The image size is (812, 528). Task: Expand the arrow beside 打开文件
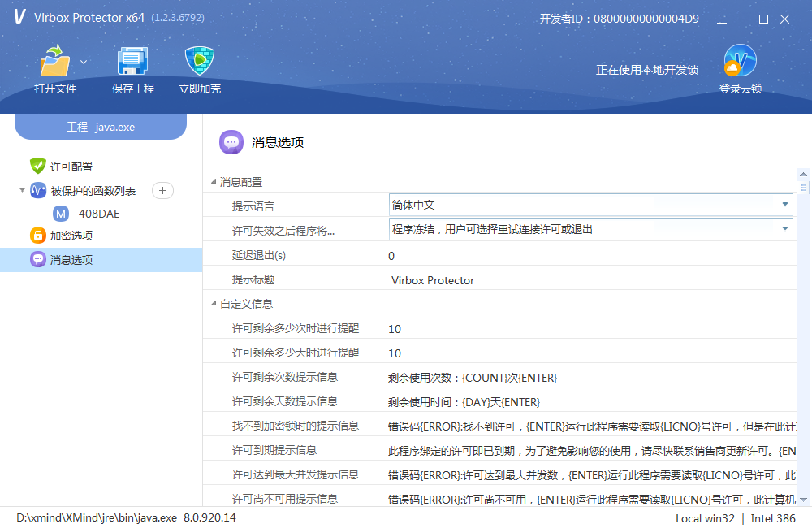[84, 63]
